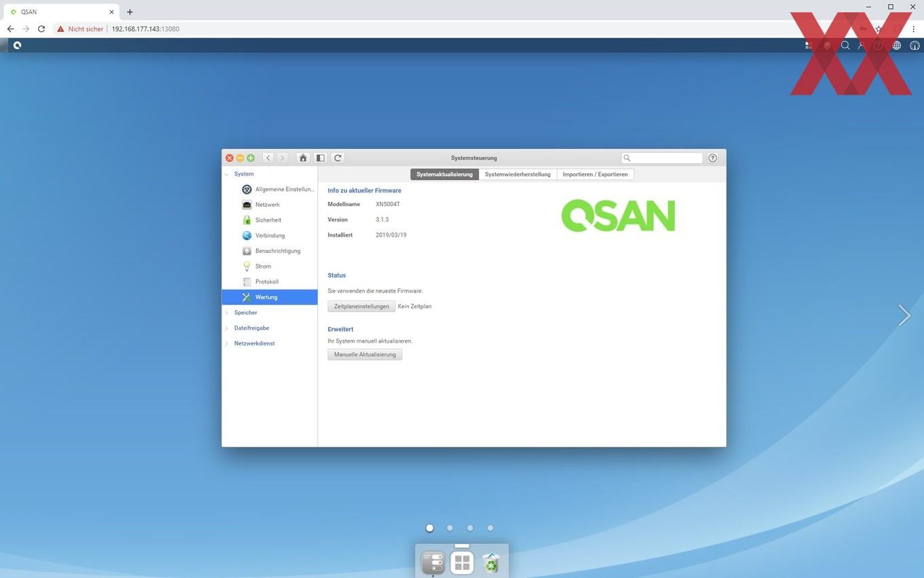This screenshot has height=578, width=924.
Task: Go to next desktop page arrow
Action: pyautogui.click(x=904, y=315)
